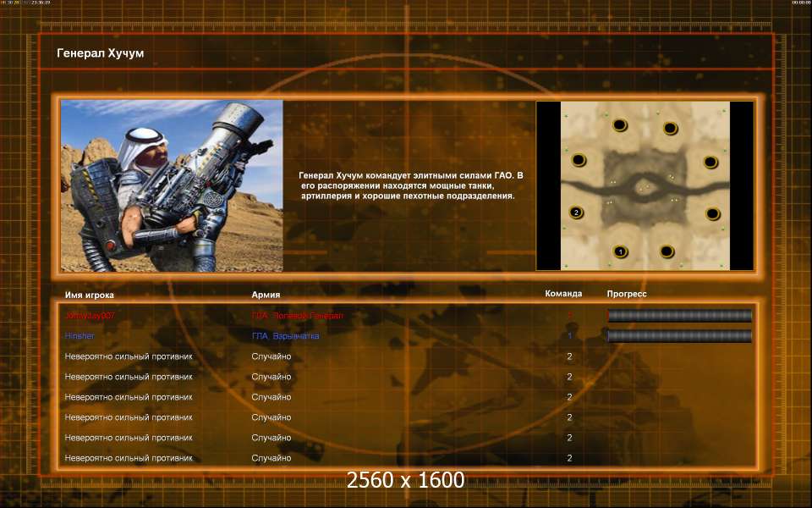Click the General Huchum portrait image
This screenshot has height=508, width=812.
click(172, 185)
